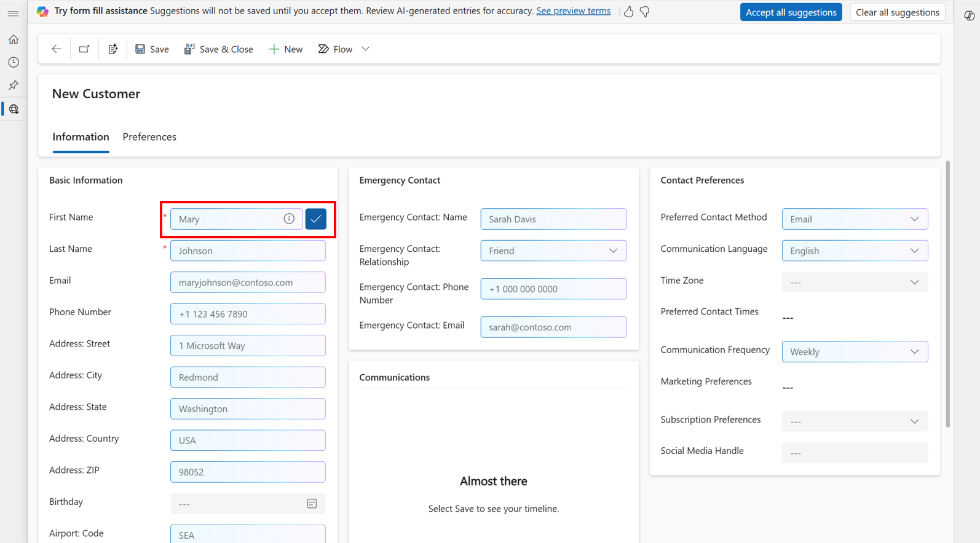Viewport: 980px width, 543px height.
Task: Open Communication Language dropdown
Action: pyautogui.click(x=855, y=251)
